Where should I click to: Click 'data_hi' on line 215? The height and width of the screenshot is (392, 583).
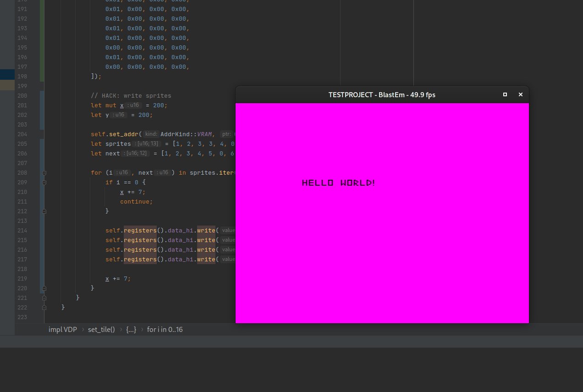click(181, 240)
